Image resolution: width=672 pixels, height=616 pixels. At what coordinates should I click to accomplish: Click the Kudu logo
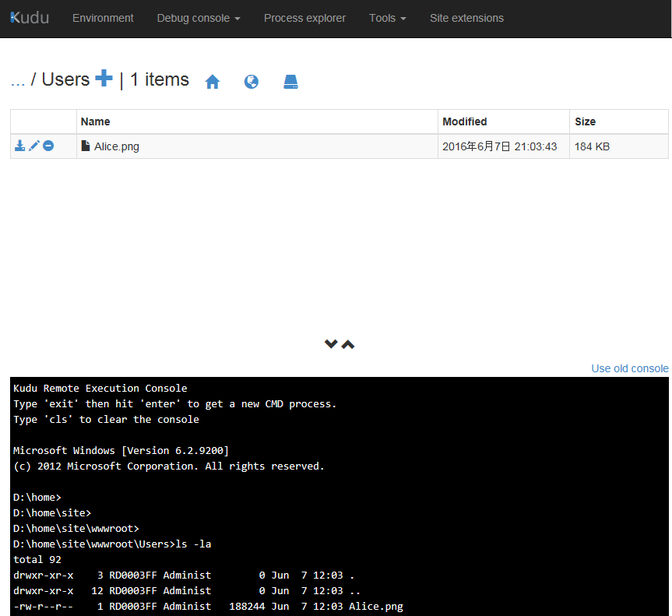30,18
